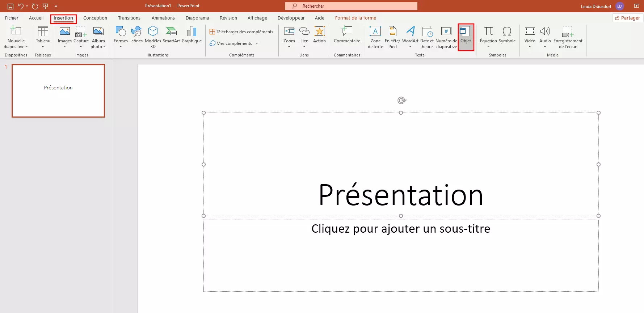Click the Partager share button
The image size is (644, 313).
628,18
